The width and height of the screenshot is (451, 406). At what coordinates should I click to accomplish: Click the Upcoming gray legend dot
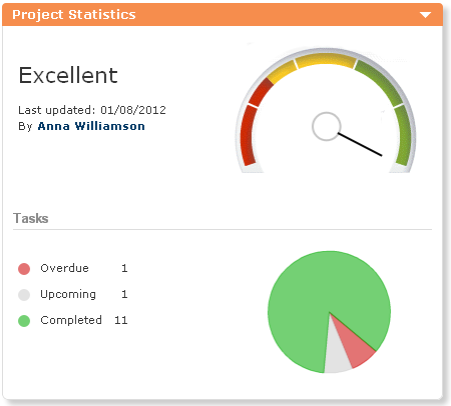[x=24, y=295]
